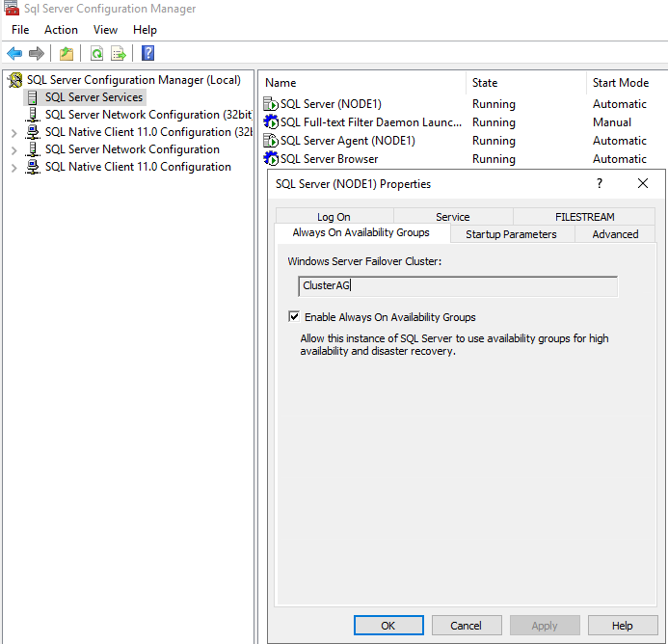Screen dimensions: 668x644
Task: Switch to the FILESTREAM tab
Action: pyautogui.click(x=584, y=217)
